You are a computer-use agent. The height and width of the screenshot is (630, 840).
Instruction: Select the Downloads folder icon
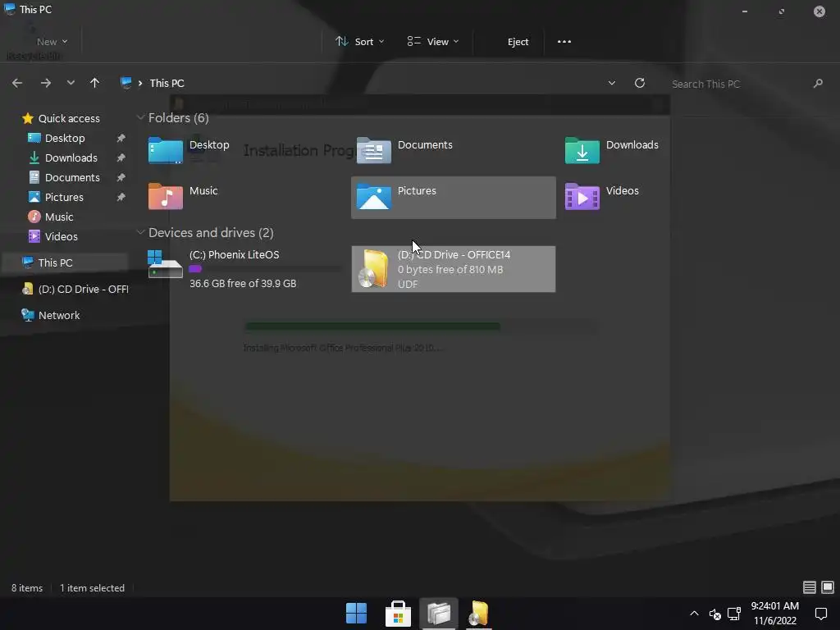click(x=582, y=150)
